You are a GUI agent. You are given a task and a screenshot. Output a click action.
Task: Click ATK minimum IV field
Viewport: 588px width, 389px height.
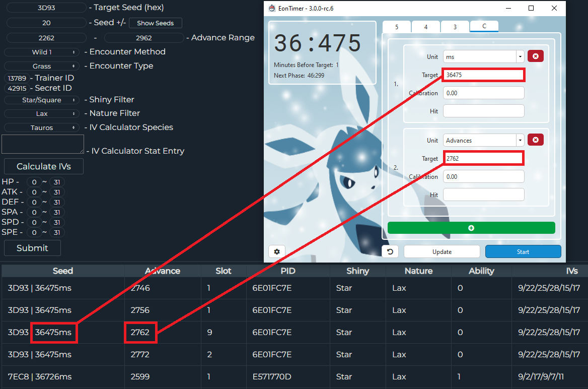34,192
